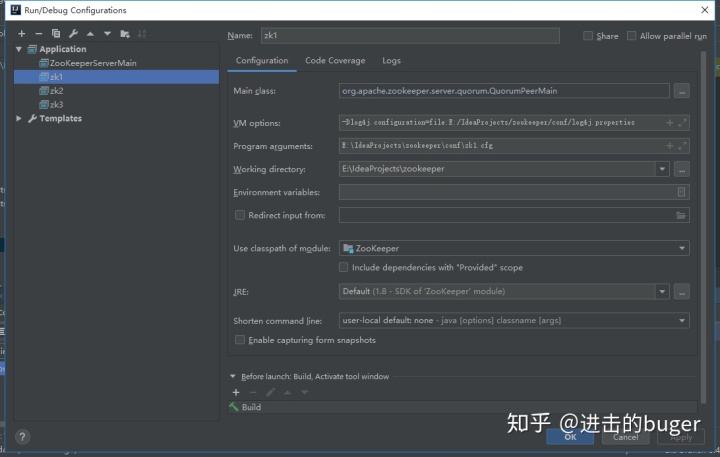Expand the VM options field editor
The width and height of the screenshot is (720, 457).
[682, 123]
